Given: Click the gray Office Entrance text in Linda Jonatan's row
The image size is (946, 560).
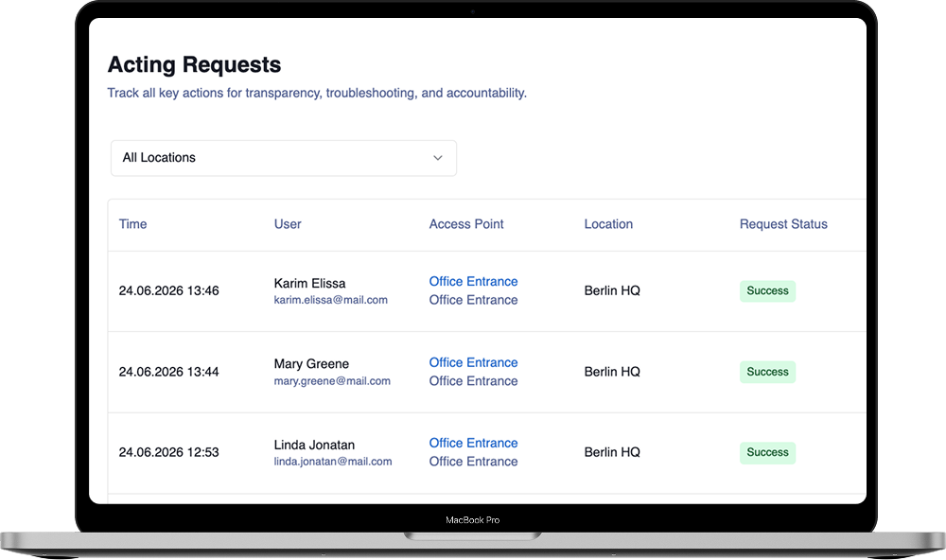Looking at the screenshot, I should 474,462.
